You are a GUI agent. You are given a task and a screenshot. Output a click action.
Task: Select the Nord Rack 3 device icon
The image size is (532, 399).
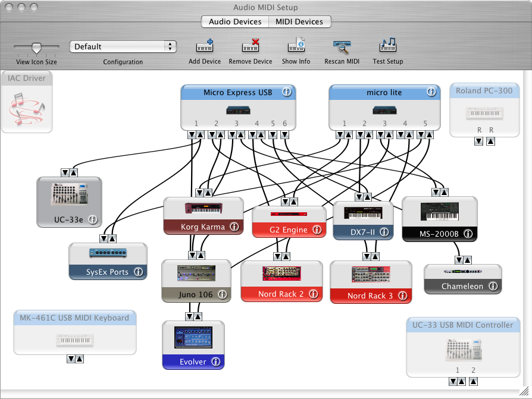[x=371, y=274]
